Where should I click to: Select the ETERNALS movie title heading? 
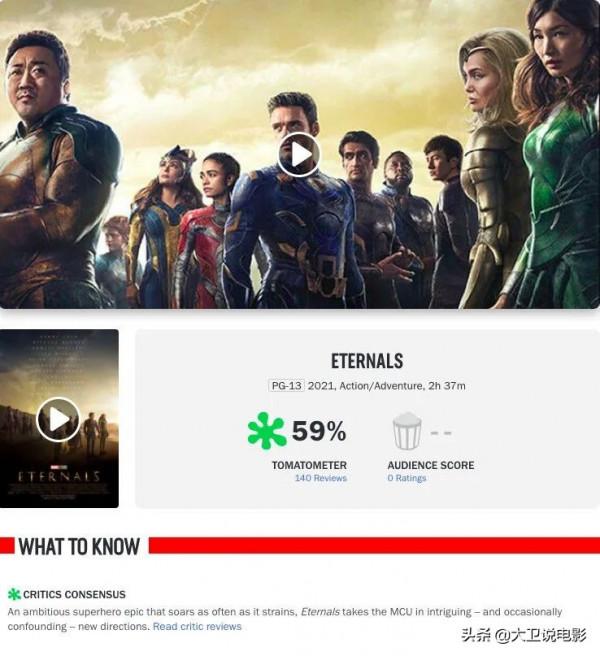[x=367, y=361]
